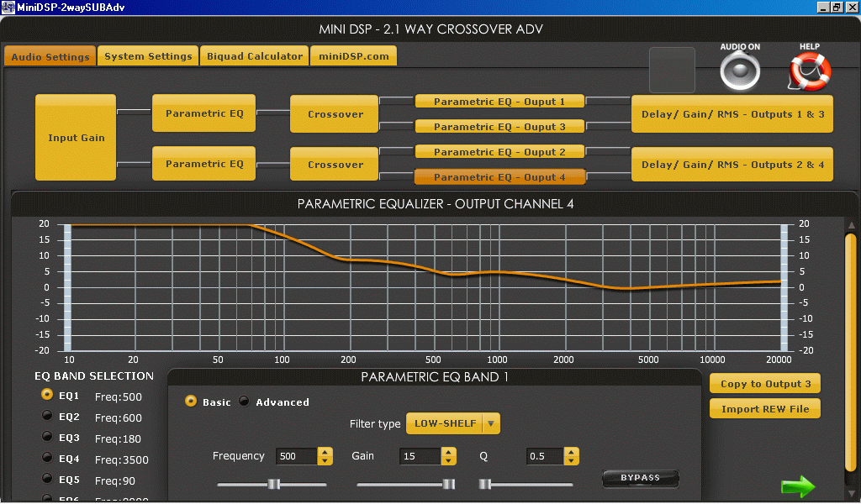Click the Q slider handle
Screen dimensions: 861x504
click(484, 484)
